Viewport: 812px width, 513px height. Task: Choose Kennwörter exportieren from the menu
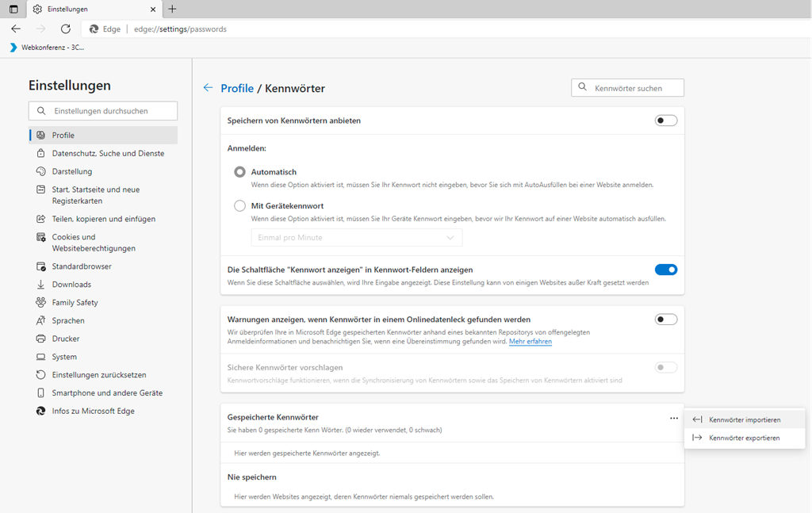tap(744, 438)
